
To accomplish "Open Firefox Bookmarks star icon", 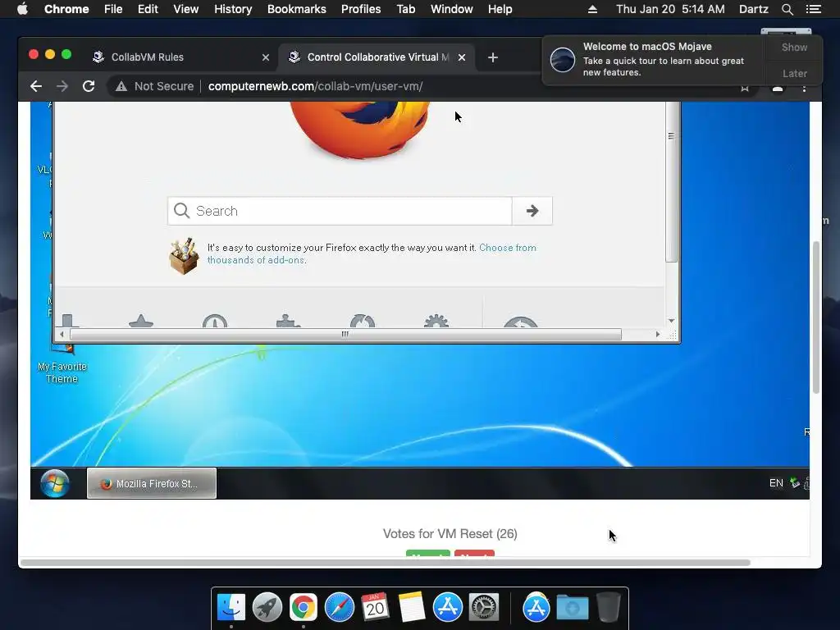I will coord(141,321).
